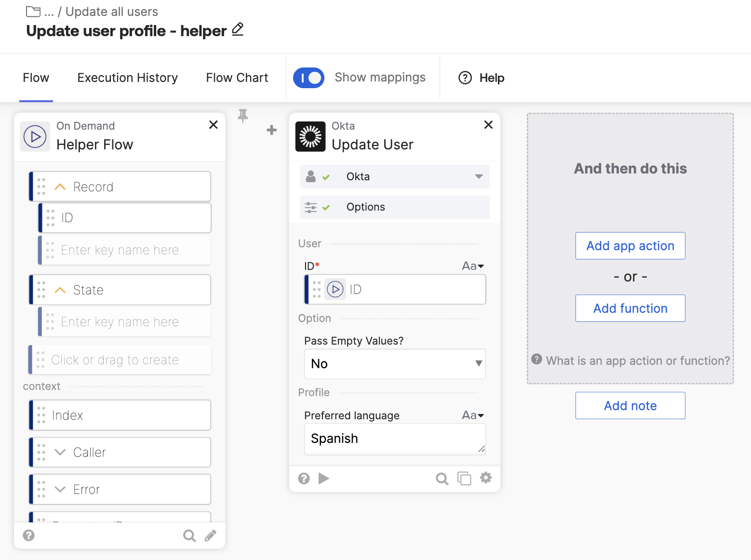
Task: Click the magnifier icon on the Update User card
Action: tap(442, 479)
